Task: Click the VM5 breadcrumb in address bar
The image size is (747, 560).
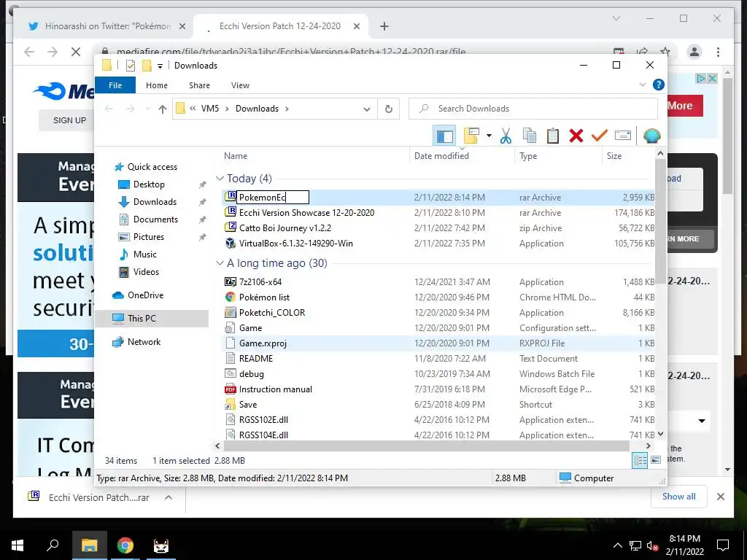Action: pyautogui.click(x=209, y=109)
